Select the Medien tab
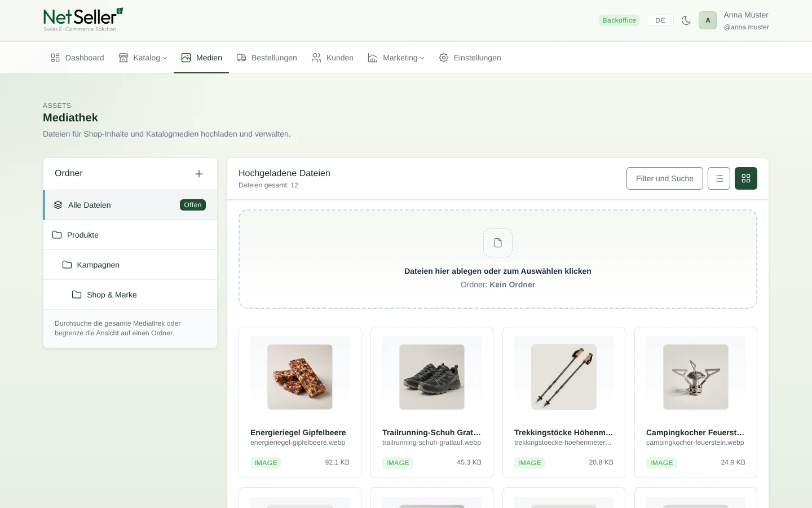Screen dimensions: 812x508 201,58
